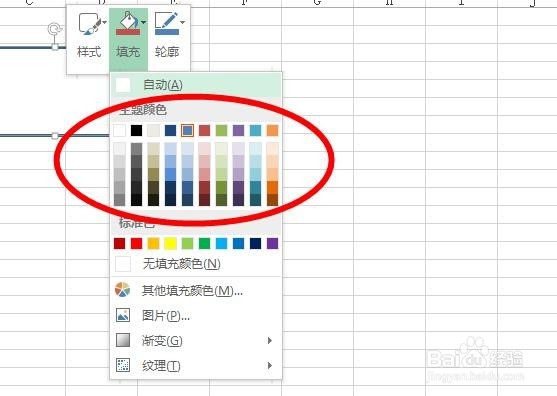557x396 pixels.
Task: Open Texture (纹理) submenu
Action: coord(196,365)
